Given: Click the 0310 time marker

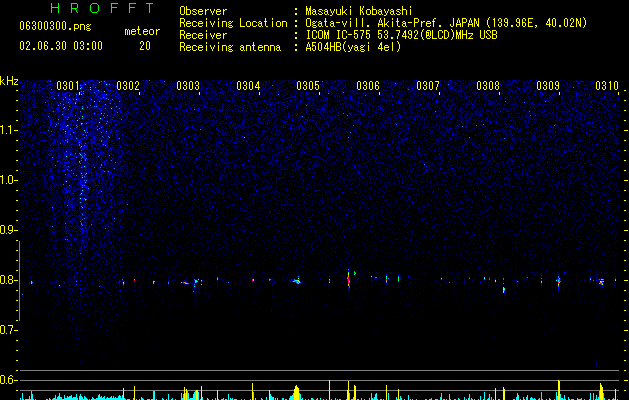Looking at the screenshot, I should pos(607,86).
